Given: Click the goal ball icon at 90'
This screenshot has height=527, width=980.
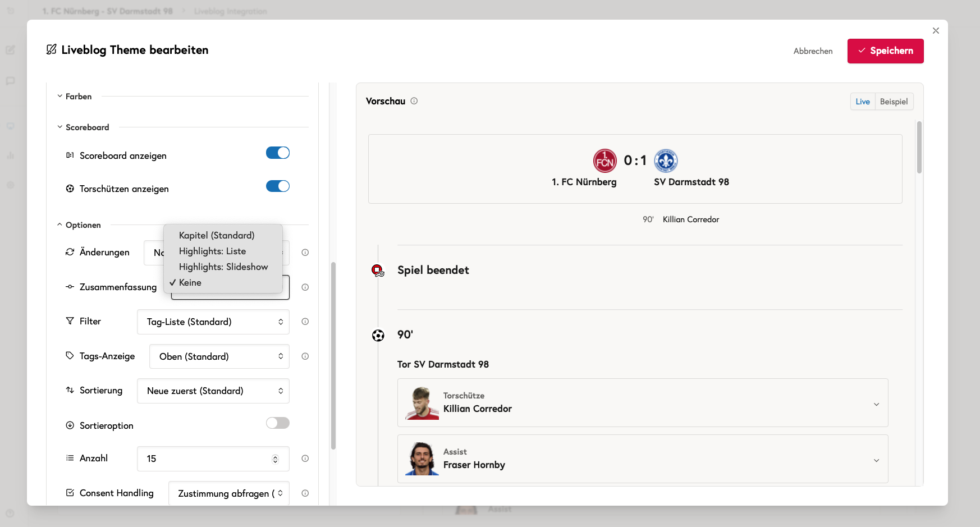Looking at the screenshot, I should (378, 336).
